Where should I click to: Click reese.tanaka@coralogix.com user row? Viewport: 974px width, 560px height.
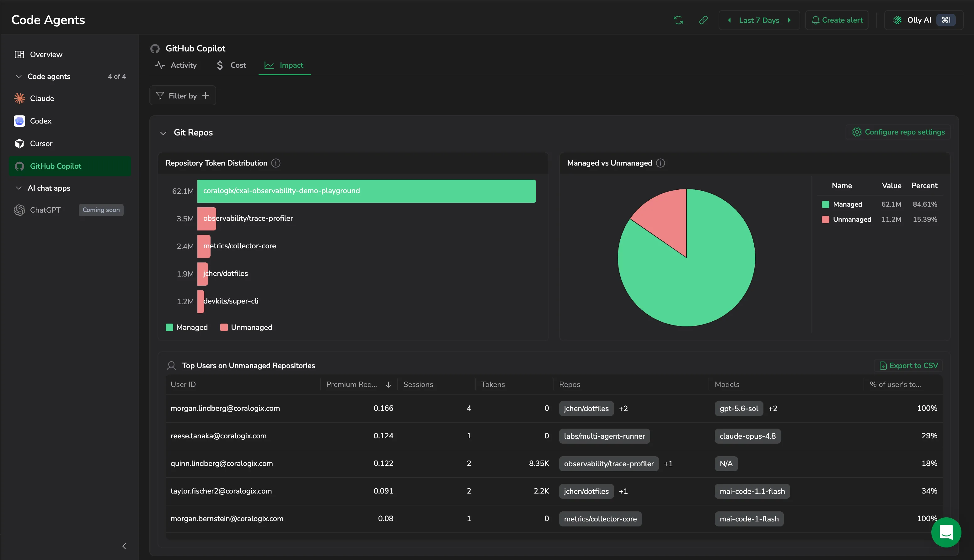(554, 436)
